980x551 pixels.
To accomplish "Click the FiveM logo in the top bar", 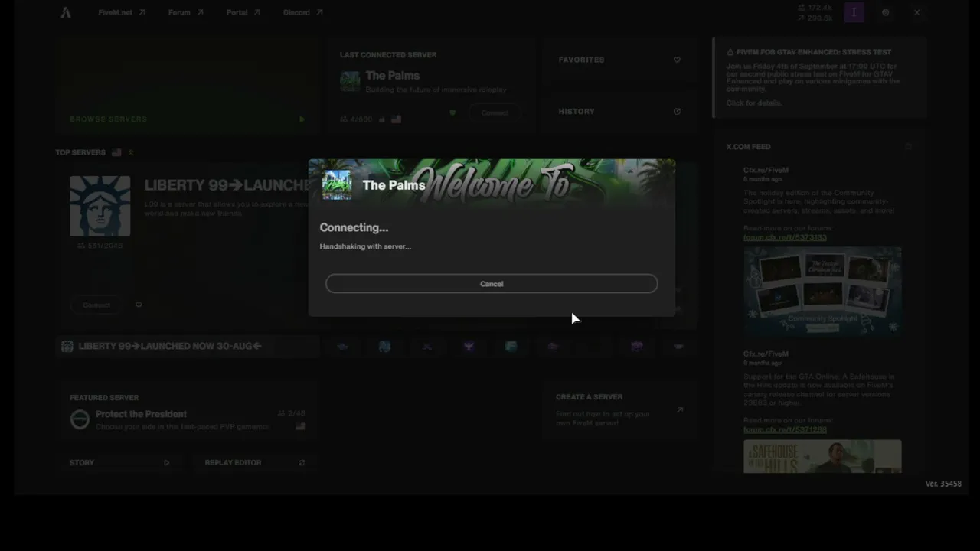I will [x=66, y=12].
